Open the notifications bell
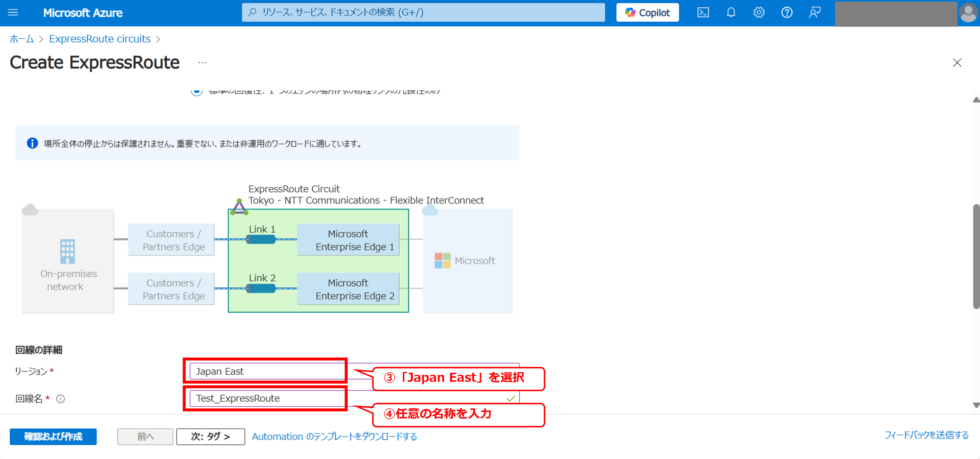The width and height of the screenshot is (980, 459). pyautogui.click(x=731, y=13)
